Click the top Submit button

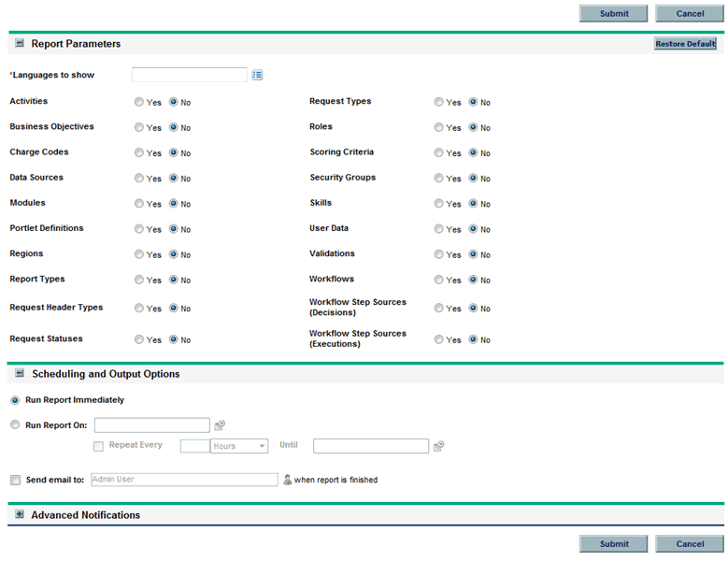[614, 13]
